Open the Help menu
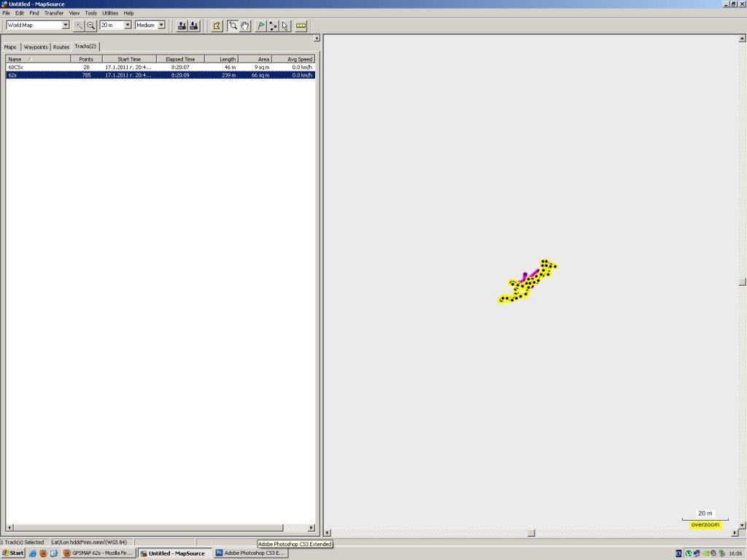The height and width of the screenshot is (560, 747). tap(128, 13)
